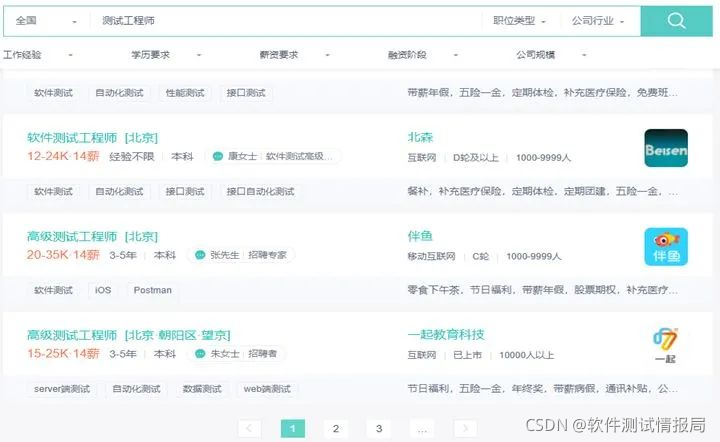Open 软件测试工程师 [北京] job link

tap(92, 138)
